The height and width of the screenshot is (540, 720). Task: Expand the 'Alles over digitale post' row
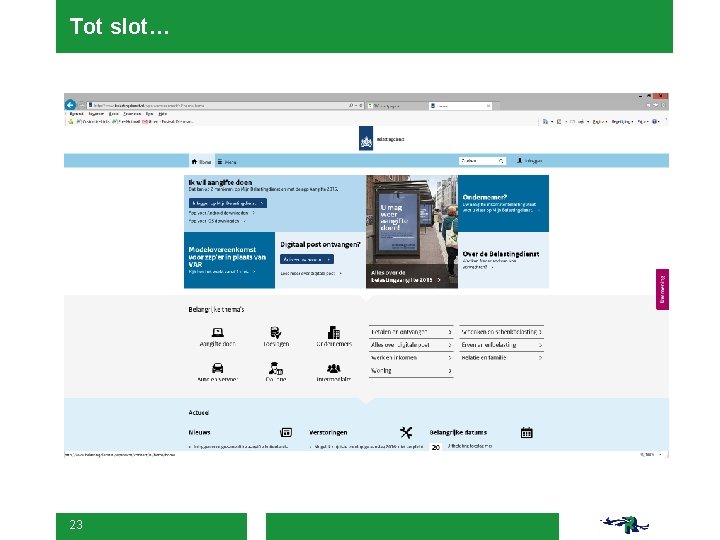[411, 344]
